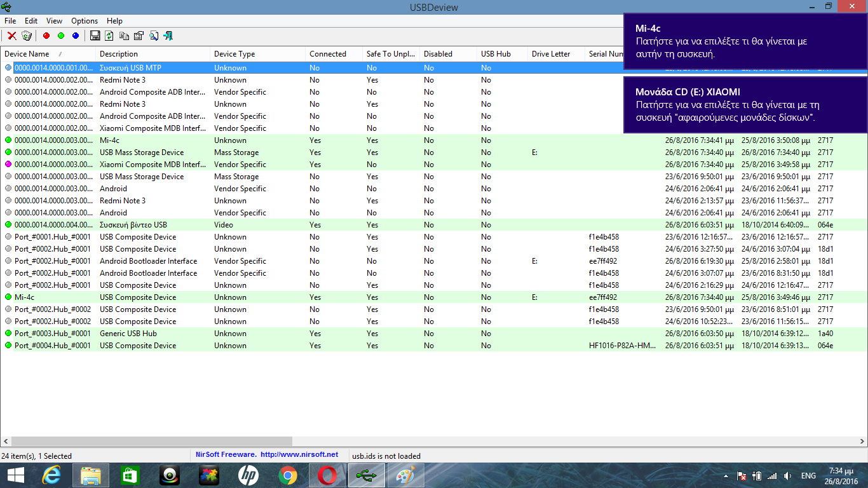This screenshot has height=488, width=868.
Task: Click the red circle disconnect icon
Action: [x=46, y=36]
